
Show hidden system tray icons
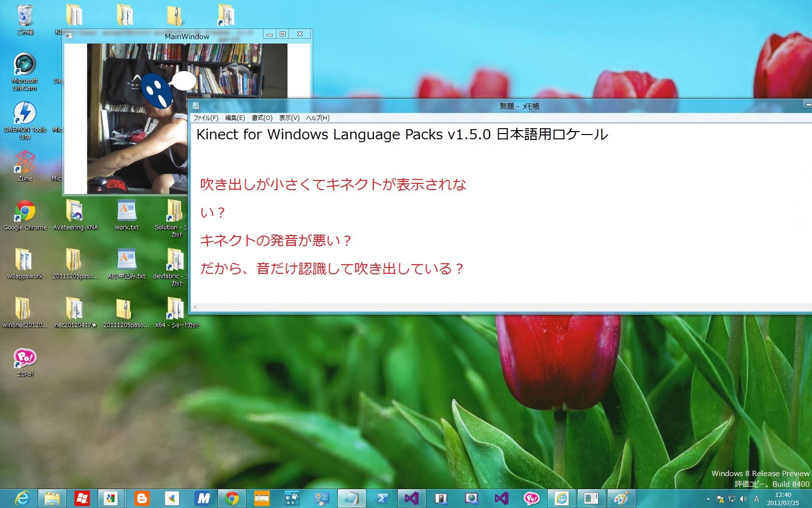(708, 499)
